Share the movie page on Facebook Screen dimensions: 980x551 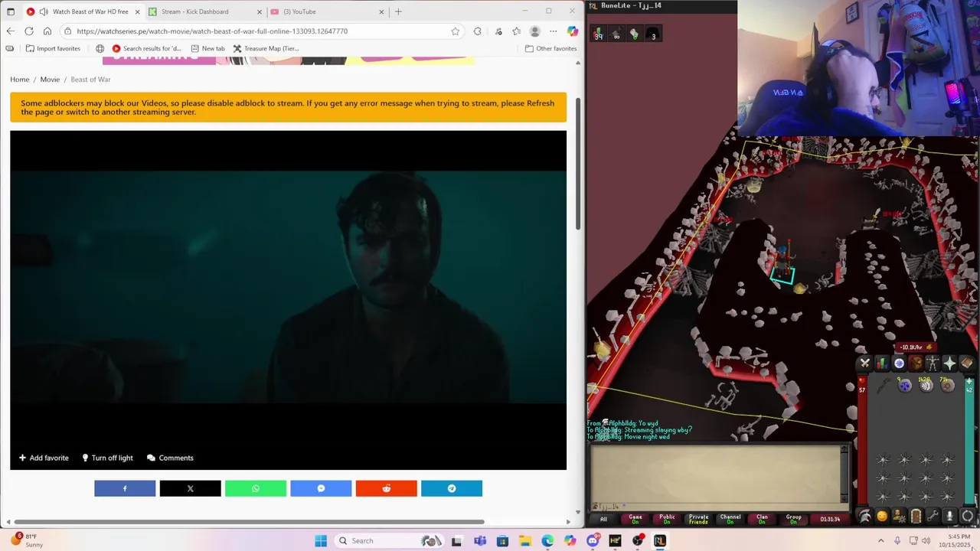[125, 488]
